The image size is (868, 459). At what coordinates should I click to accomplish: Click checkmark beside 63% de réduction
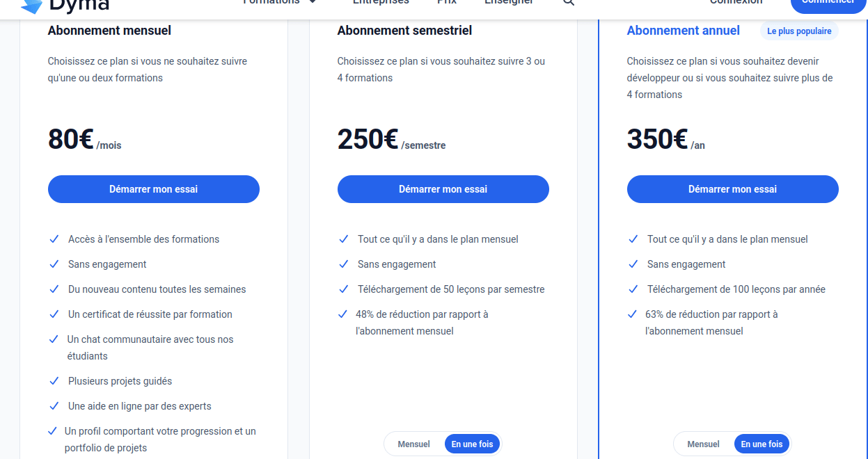pyautogui.click(x=633, y=314)
